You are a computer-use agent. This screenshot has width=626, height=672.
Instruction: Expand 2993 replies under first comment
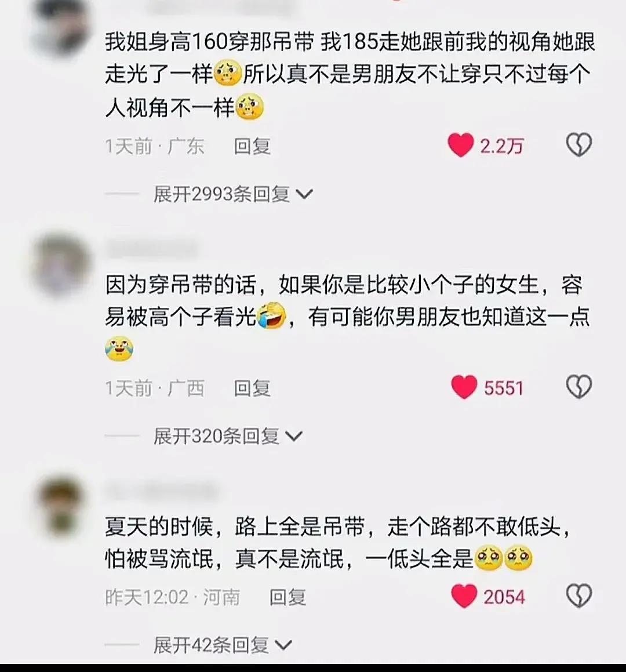[233, 194]
